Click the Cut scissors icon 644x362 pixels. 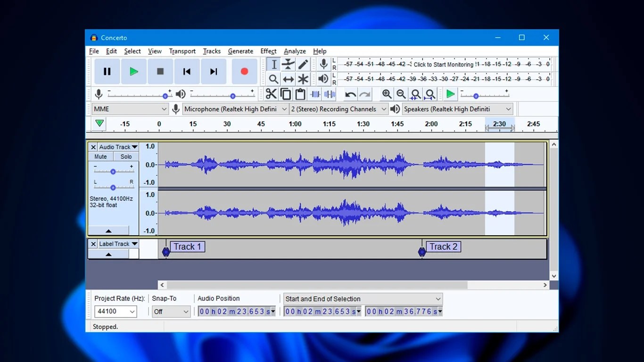(x=271, y=94)
